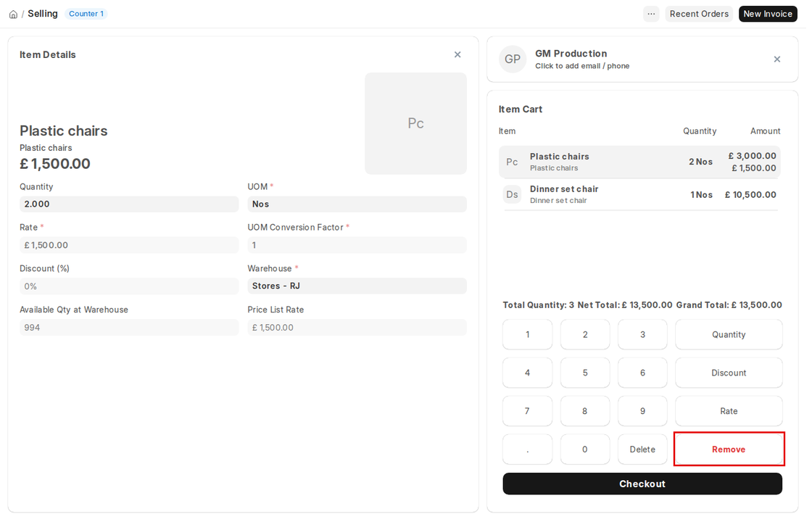Click the Pc avatar of Plastic chairs row
The image size is (812, 522).
click(512, 162)
